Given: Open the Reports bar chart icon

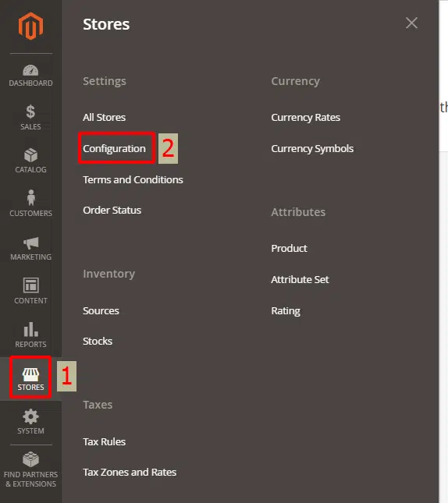Looking at the screenshot, I should (x=31, y=329).
